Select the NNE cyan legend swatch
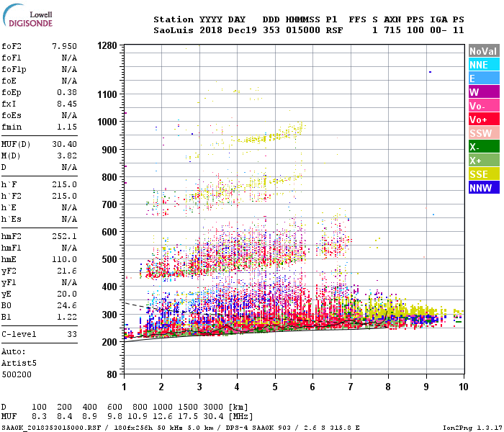 pos(484,65)
